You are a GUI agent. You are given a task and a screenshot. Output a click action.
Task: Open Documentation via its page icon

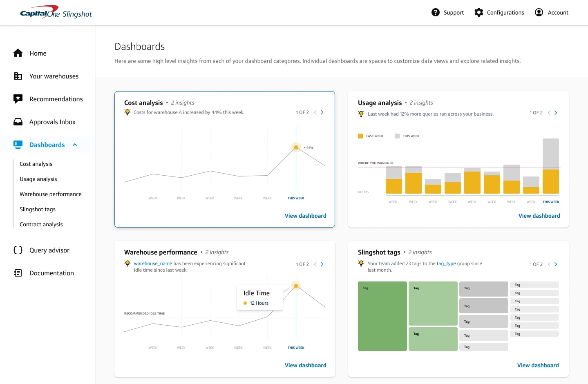point(18,272)
